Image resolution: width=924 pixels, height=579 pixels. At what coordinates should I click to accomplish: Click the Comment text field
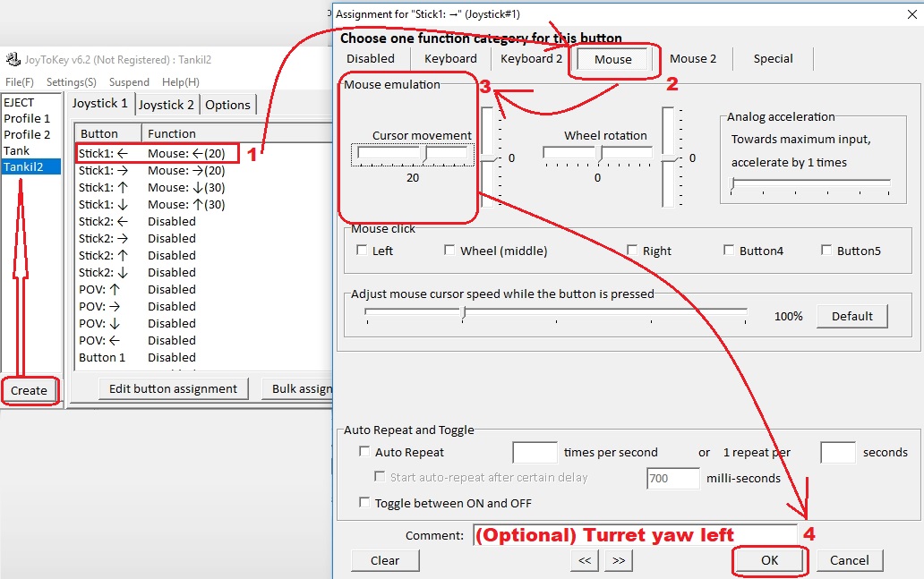click(635, 535)
